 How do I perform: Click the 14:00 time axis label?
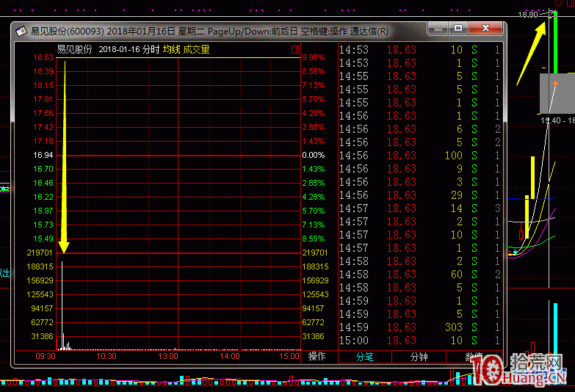pos(230,356)
